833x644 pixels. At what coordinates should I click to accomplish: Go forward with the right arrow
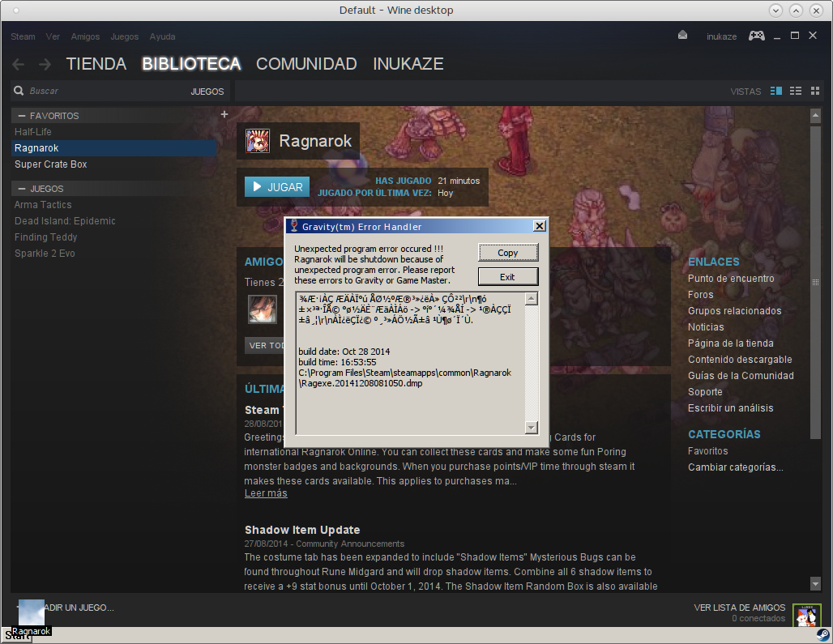[45, 64]
